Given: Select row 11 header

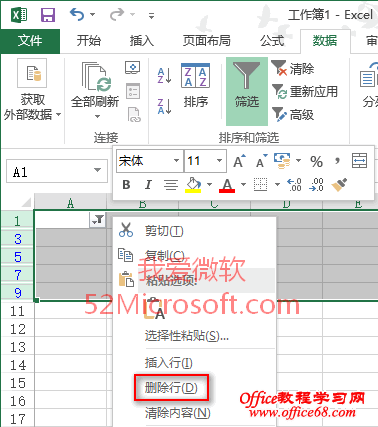Looking at the screenshot, I should click(x=18, y=311).
